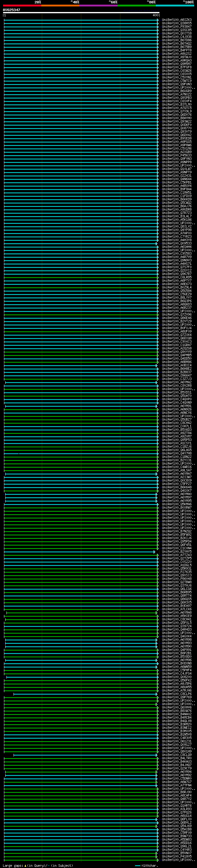Select the arrowhead ending the UniRef100_B5XDS1 bar
The width and height of the screenshot is (197, 868).
coord(158,393)
